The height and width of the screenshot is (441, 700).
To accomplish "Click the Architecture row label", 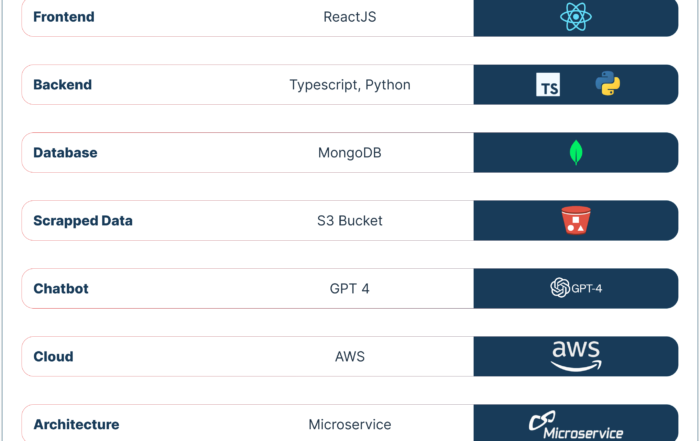I will (76, 424).
